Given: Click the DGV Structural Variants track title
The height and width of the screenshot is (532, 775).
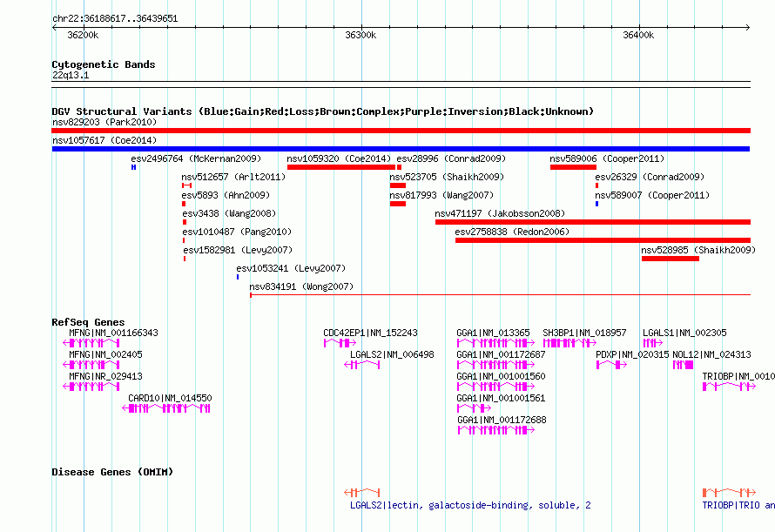Looking at the screenshot, I should (322, 111).
